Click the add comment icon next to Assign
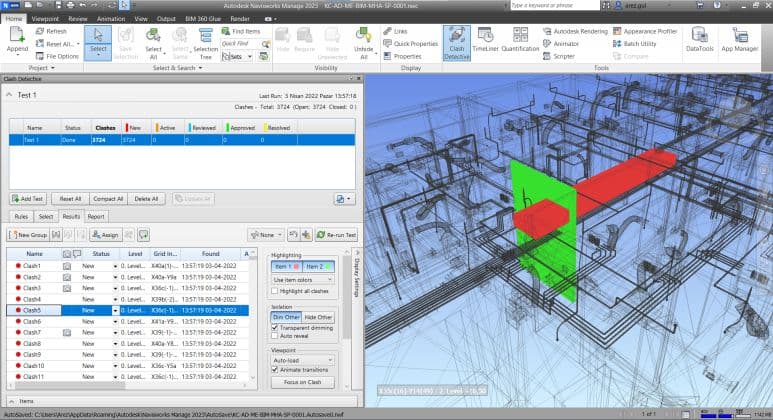Screen dimensions: 773x420 pos(143,235)
